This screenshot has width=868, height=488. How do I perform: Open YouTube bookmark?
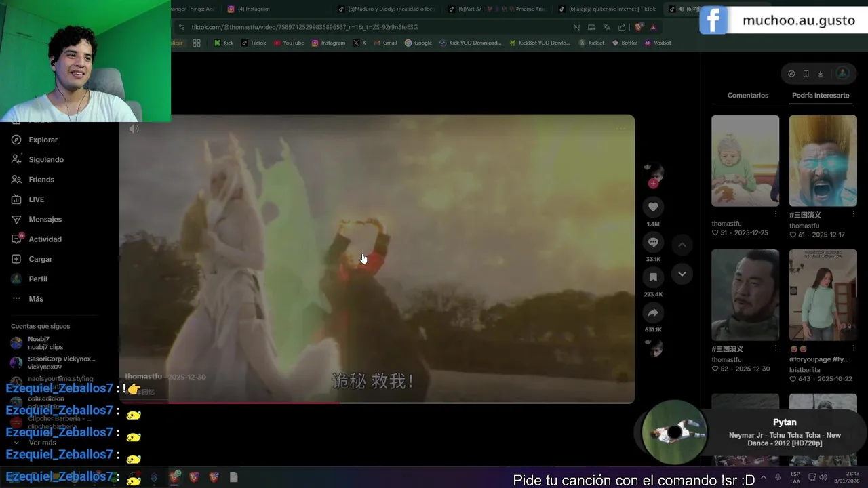coord(289,43)
